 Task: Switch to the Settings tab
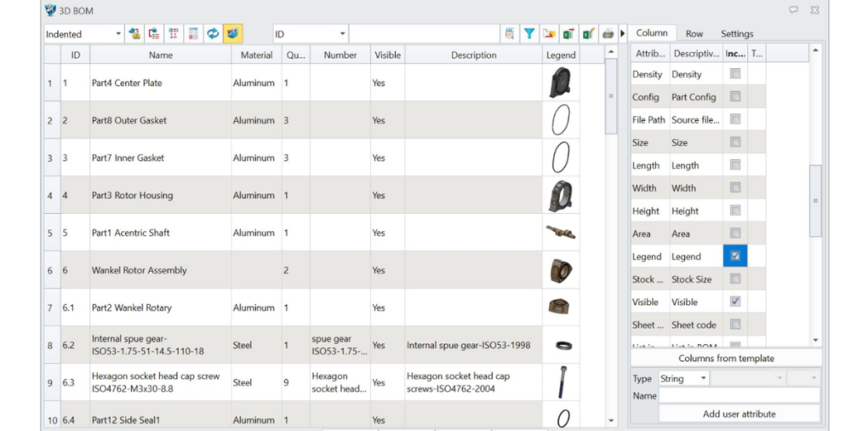737,34
